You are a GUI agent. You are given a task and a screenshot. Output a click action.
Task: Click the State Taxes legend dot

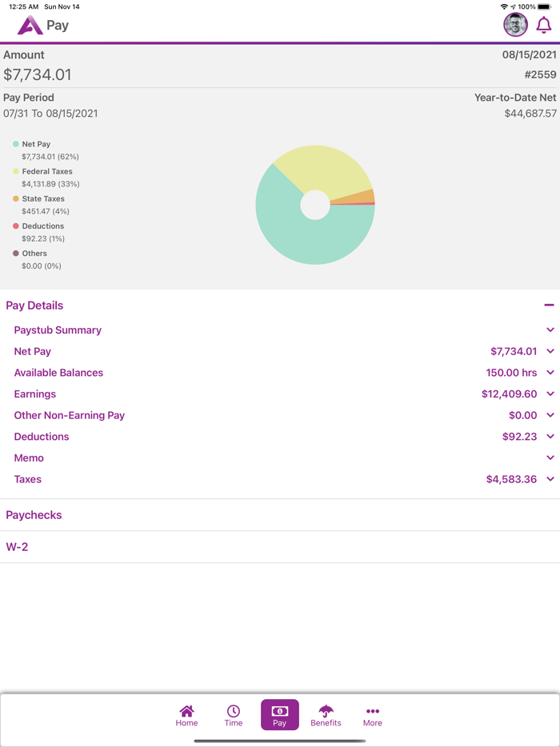(16, 198)
